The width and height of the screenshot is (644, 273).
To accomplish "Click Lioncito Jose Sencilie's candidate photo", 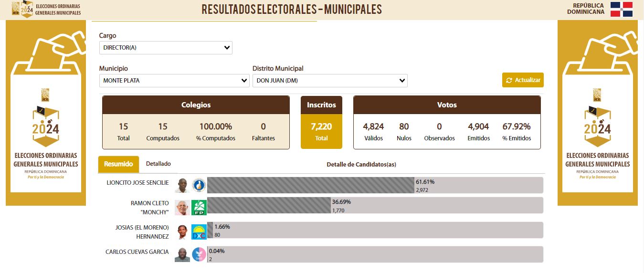I will click(182, 185).
